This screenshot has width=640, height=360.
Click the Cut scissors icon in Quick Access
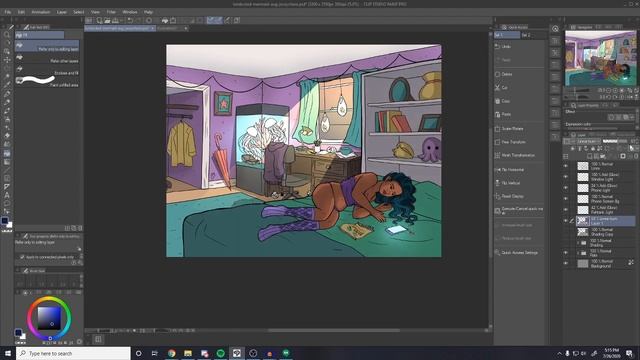click(x=497, y=87)
